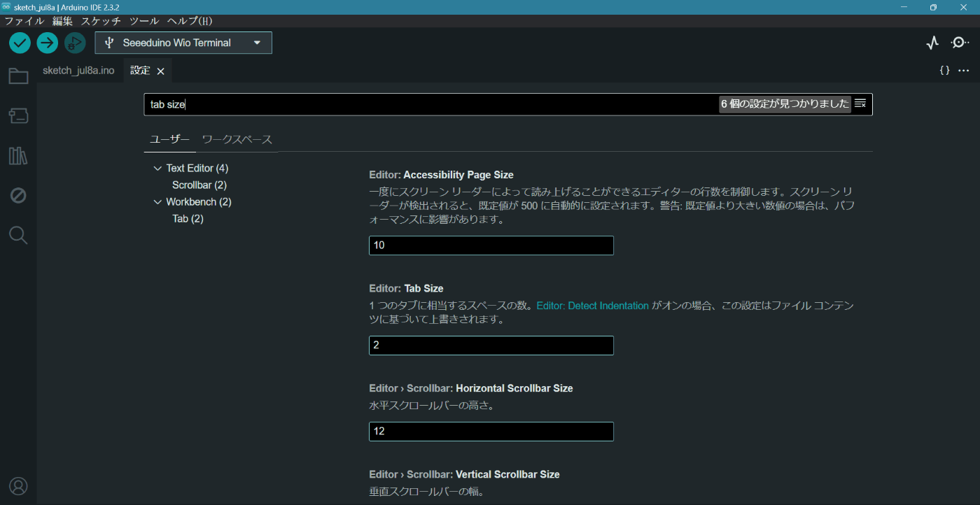Collapse the Workbench tree group
980x505 pixels.
(157, 202)
